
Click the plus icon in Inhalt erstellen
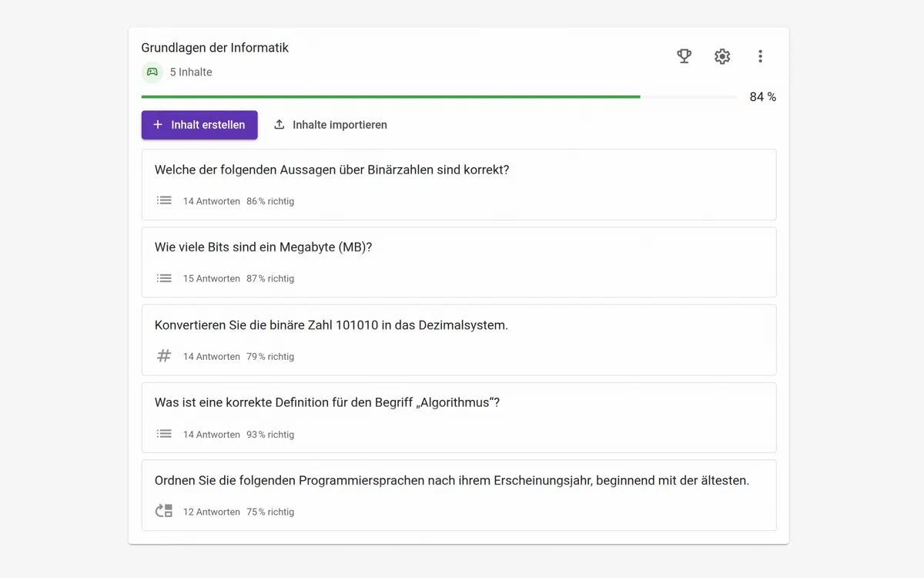158,125
